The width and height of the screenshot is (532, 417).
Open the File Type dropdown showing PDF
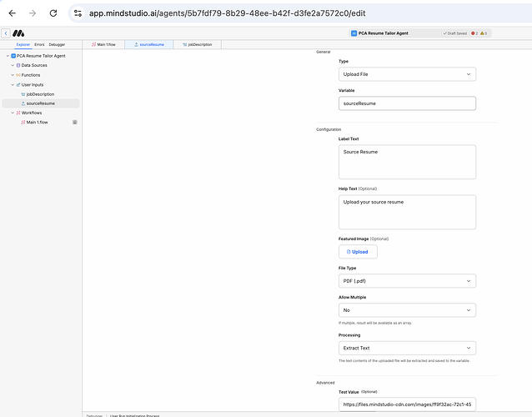point(407,281)
